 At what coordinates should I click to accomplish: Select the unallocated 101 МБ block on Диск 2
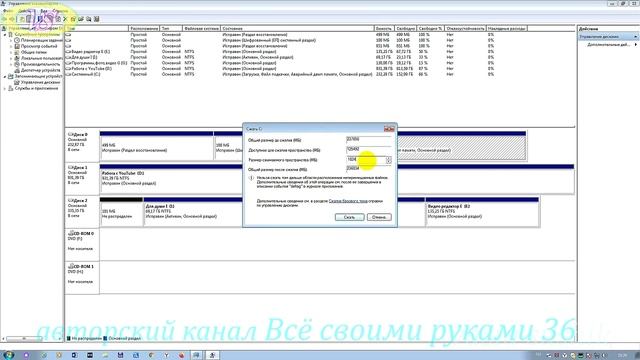(121, 212)
